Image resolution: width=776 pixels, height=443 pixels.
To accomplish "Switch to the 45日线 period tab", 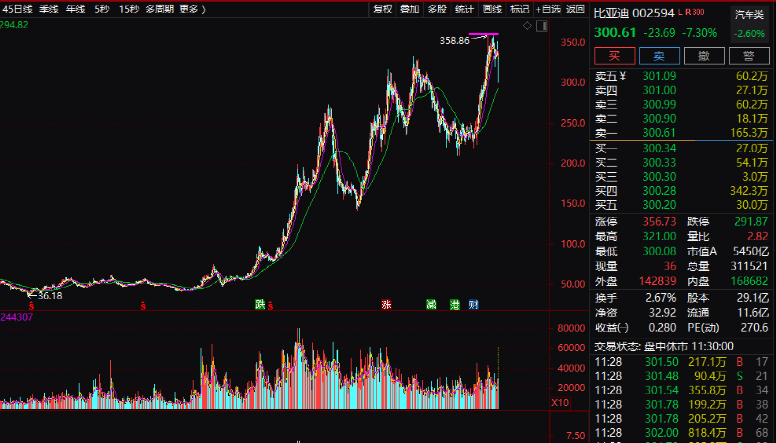I will tap(17, 9).
